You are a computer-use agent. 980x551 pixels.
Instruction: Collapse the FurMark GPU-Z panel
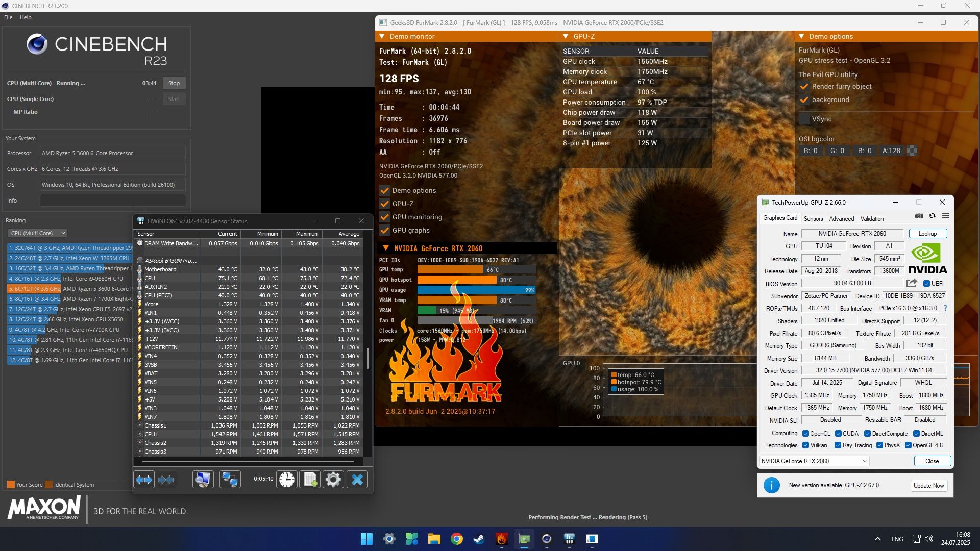[x=566, y=36]
